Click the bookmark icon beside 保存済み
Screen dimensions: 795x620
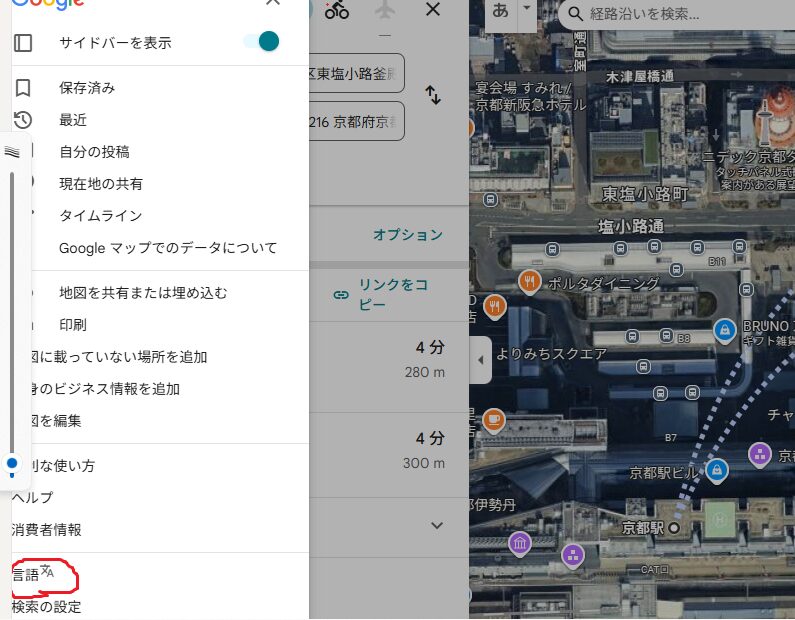click(x=23, y=88)
